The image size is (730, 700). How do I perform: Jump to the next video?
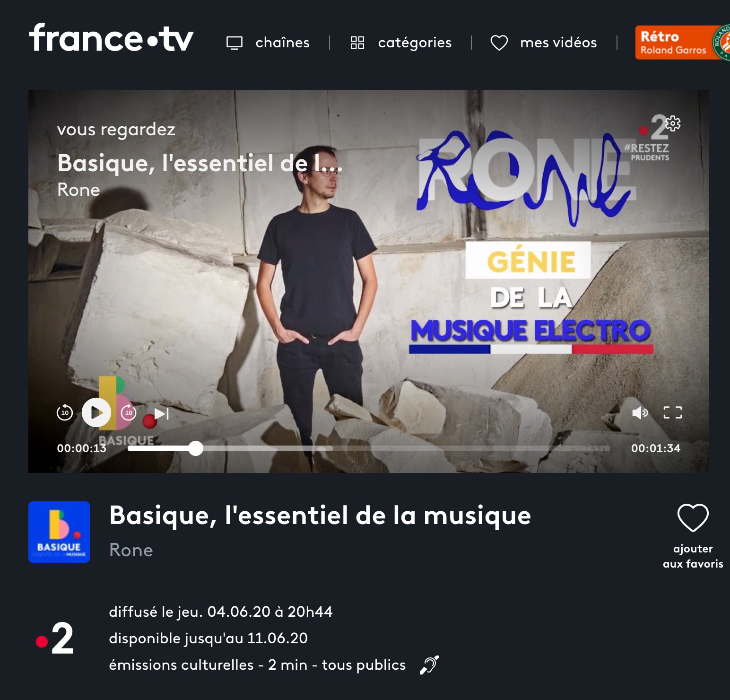tap(162, 414)
